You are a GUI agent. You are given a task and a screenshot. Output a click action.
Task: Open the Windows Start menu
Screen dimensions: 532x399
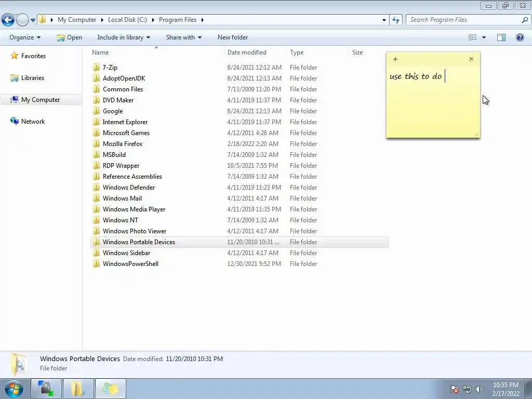(x=14, y=389)
